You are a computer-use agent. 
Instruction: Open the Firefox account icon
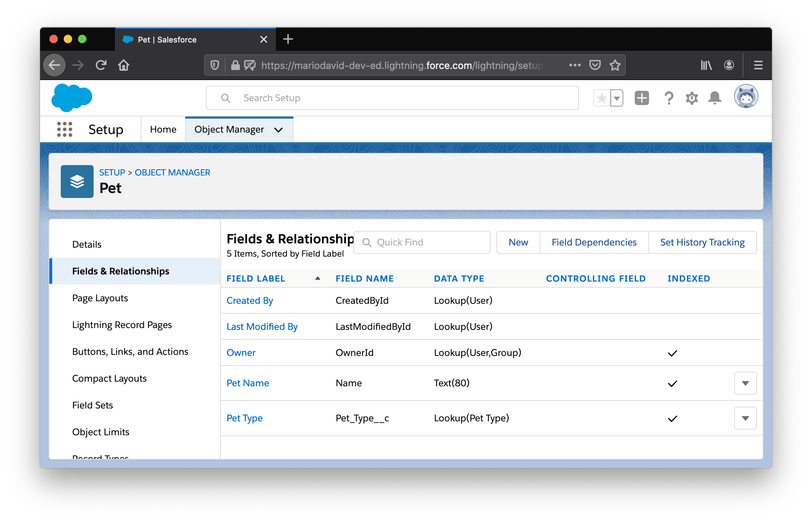coord(729,65)
